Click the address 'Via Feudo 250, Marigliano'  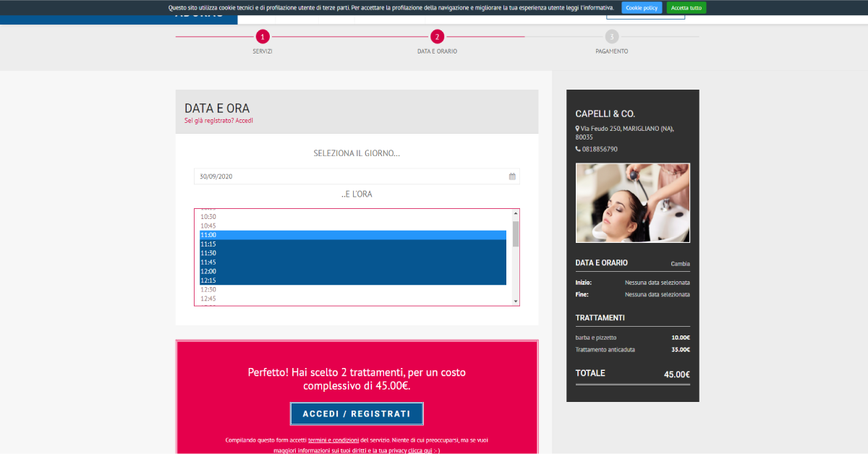(x=626, y=132)
